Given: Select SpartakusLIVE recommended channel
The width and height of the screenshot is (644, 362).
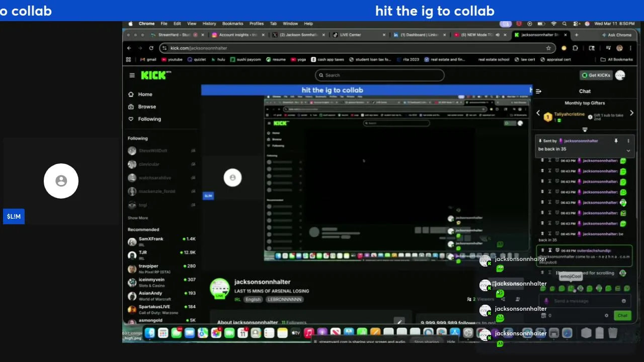Looking at the screenshot, I should 162,309.
